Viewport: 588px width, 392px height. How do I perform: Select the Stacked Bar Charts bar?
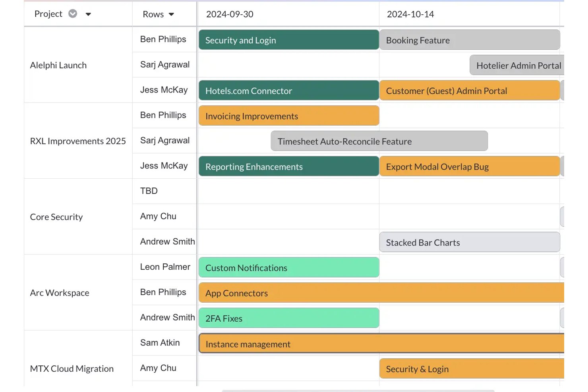[x=470, y=242]
